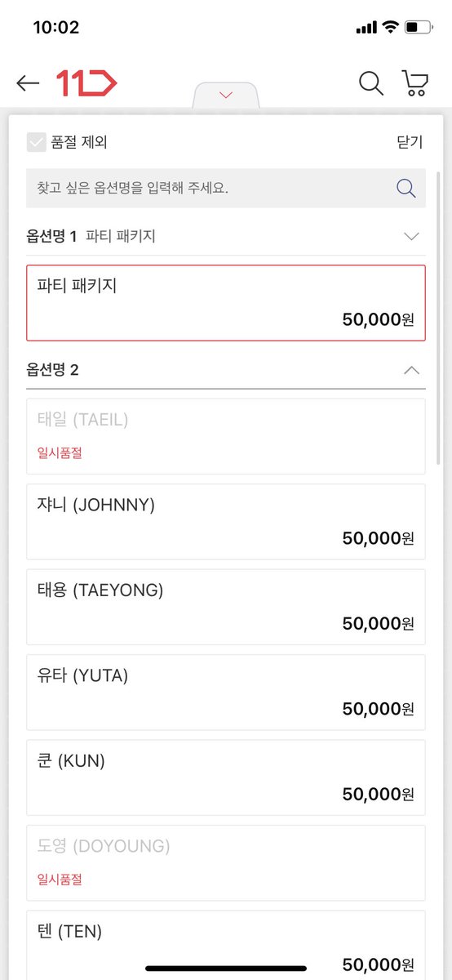Select 쿤 (KUN) option
This screenshot has height=980, width=452.
tap(226, 777)
